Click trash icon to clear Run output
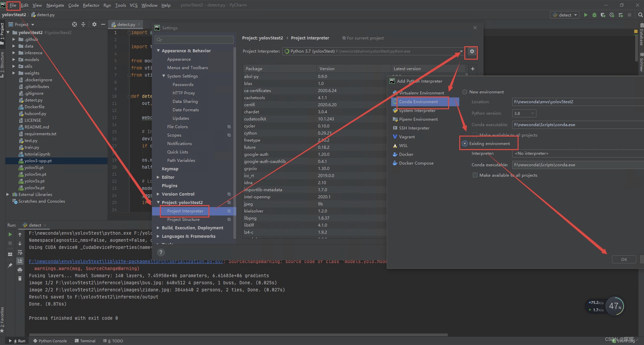 [20, 279]
